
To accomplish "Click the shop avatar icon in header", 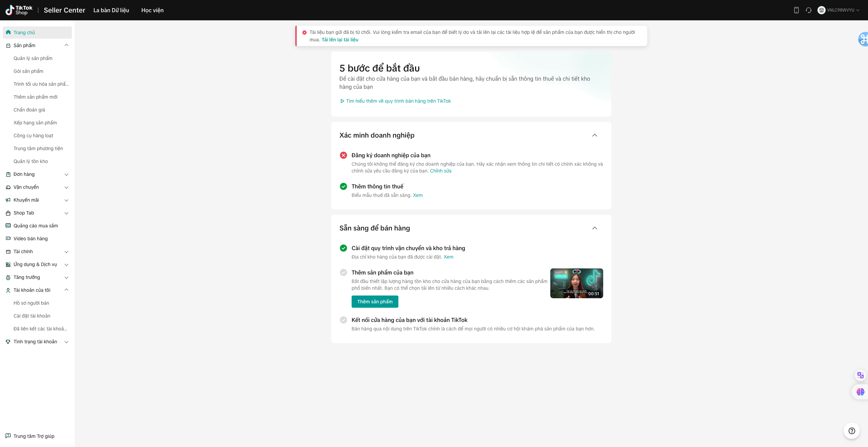I will coord(821,10).
